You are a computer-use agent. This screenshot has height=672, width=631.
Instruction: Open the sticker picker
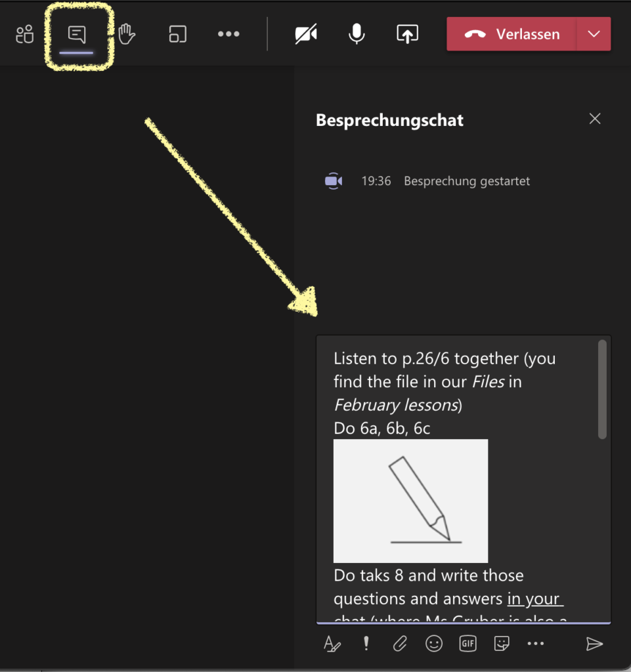point(502,643)
